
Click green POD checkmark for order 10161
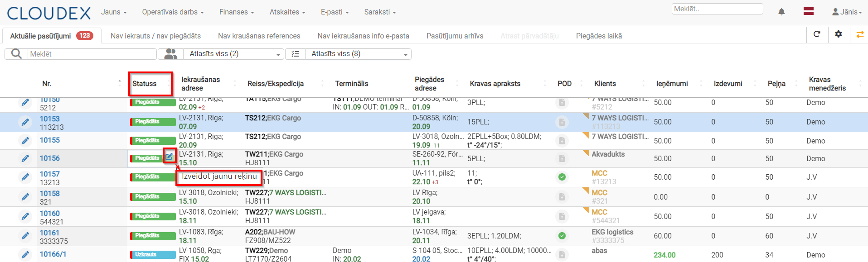click(x=562, y=236)
